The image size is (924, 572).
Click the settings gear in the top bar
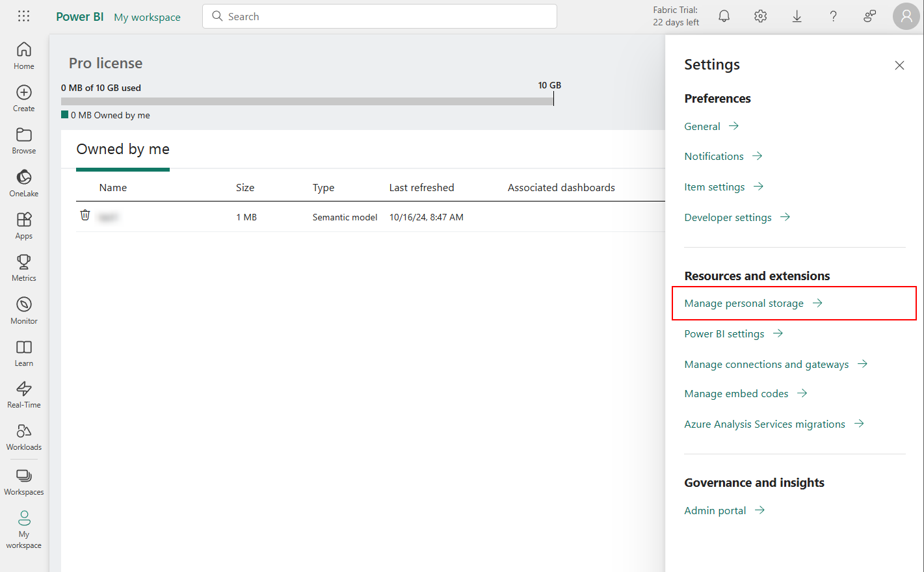760,16
